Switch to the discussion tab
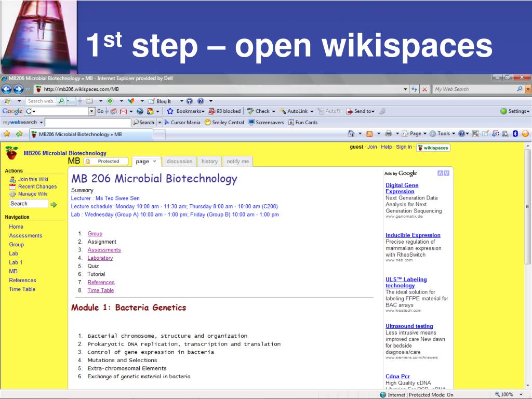The image size is (532, 399). [x=179, y=162]
